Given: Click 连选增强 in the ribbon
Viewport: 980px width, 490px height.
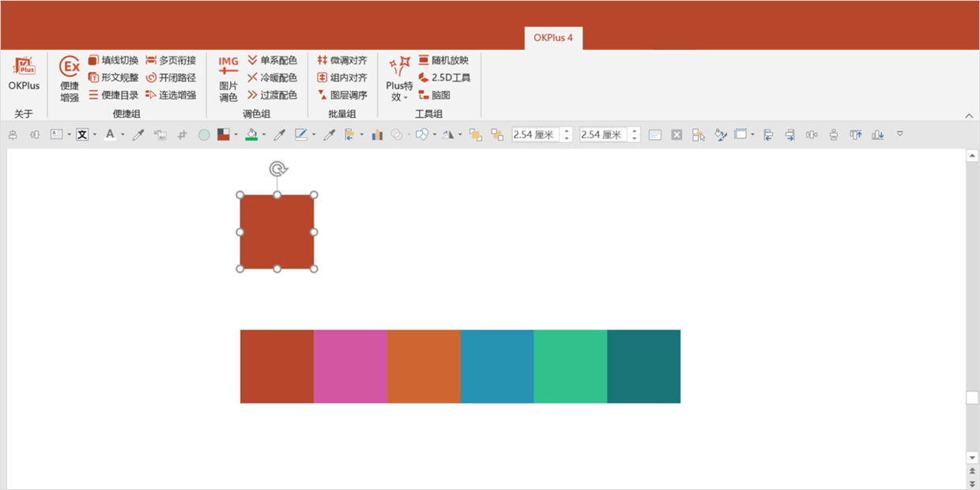Looking at the screenshot, I should 171,95.
